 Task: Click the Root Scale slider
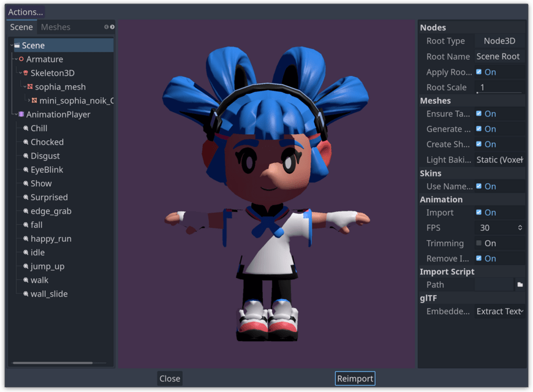(x=499, y=91)
